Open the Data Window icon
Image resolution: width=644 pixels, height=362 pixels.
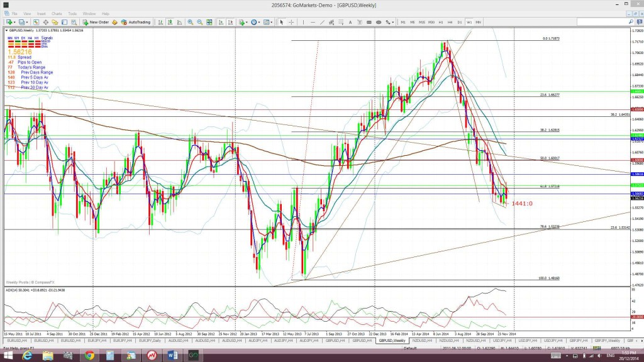[x=45, y=22]
